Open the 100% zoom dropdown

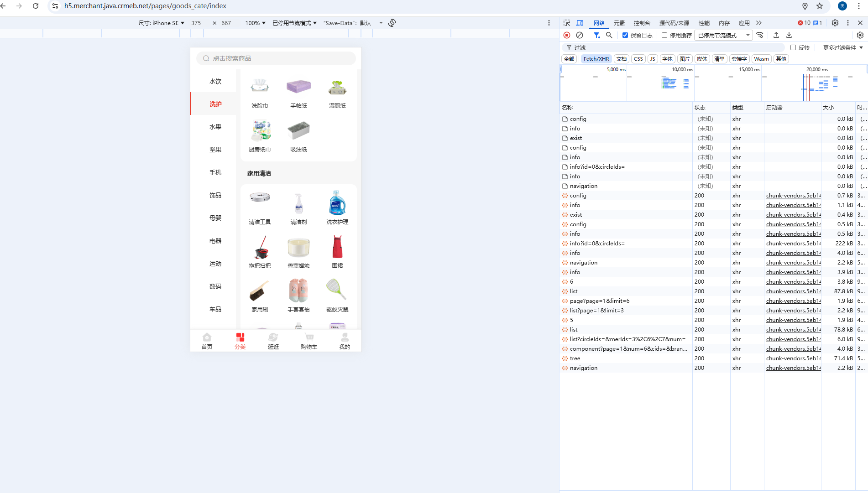tap(255, 23)
